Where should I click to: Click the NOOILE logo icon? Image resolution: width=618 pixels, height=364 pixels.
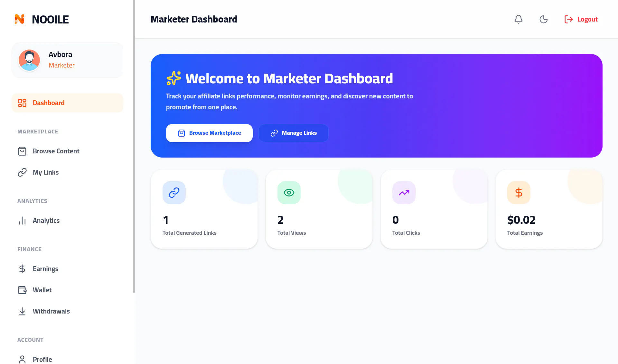[x=19, y=19]
